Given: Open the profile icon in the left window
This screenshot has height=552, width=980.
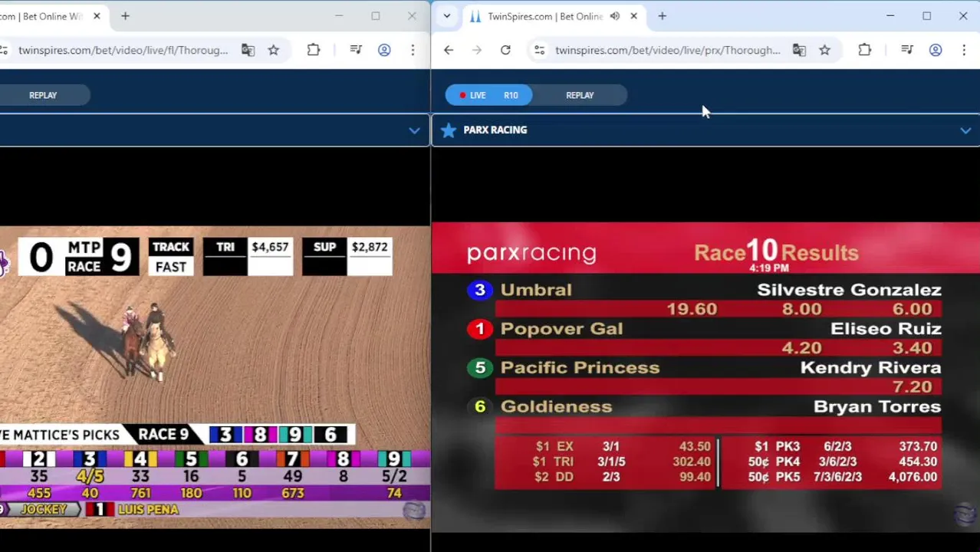Looking at the screenshot, I should tap(384, 50).
